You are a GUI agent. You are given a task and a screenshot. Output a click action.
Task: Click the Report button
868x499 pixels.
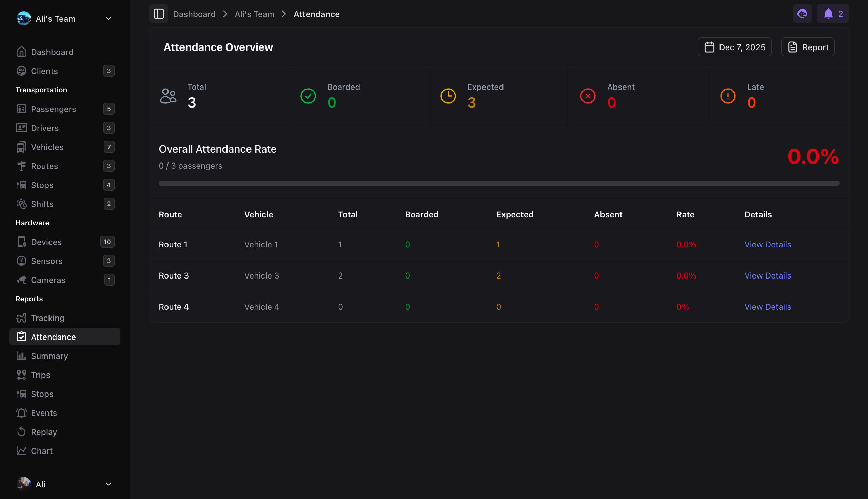807,47
